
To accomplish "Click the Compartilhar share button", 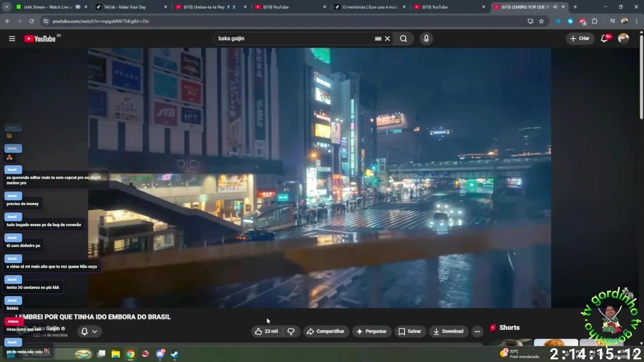I will (326, 331).
